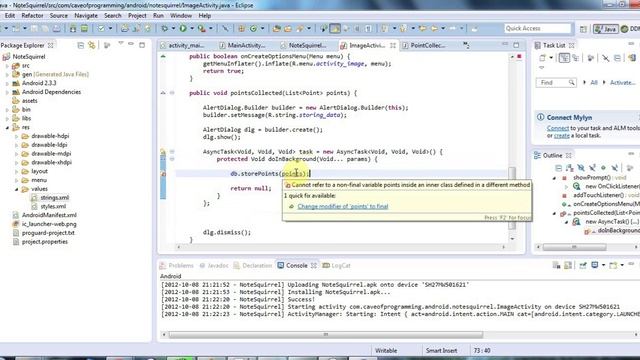Collapse All in Package Explorer
640x360 pixels.
(x=80, y=45)
